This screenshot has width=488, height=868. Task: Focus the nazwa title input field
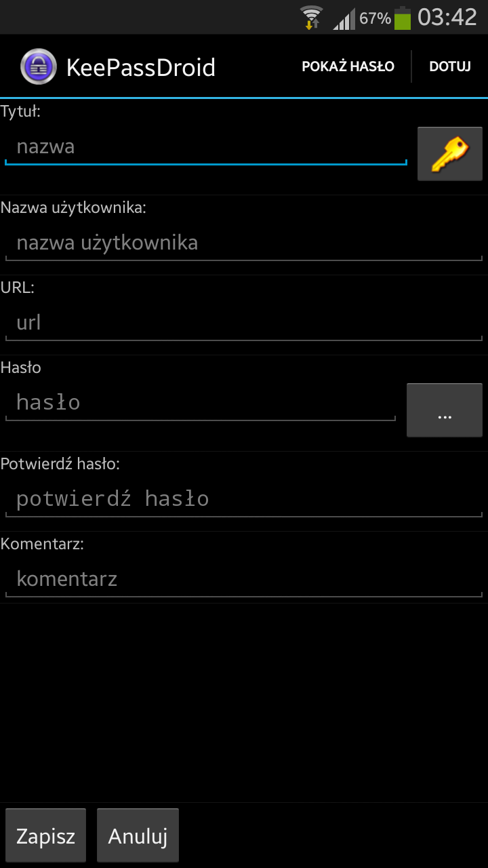206,146
